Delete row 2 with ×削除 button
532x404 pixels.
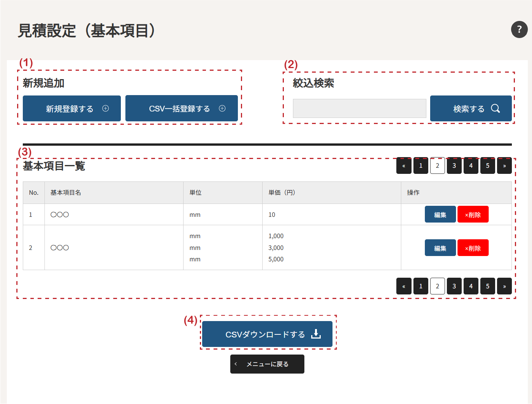tap(473, 248)
